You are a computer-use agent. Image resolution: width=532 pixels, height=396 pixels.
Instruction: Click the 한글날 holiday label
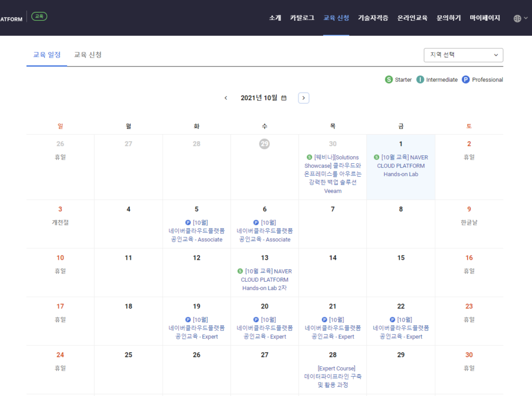tap(469, 222)
